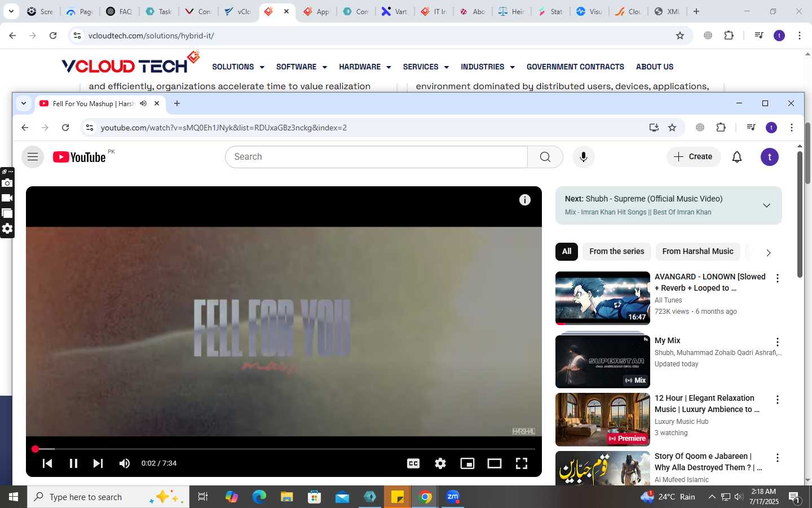The height and width of the screenshot is (508, 812).
Task: Open the Windows Start menu
Action: tap(14, 497)
